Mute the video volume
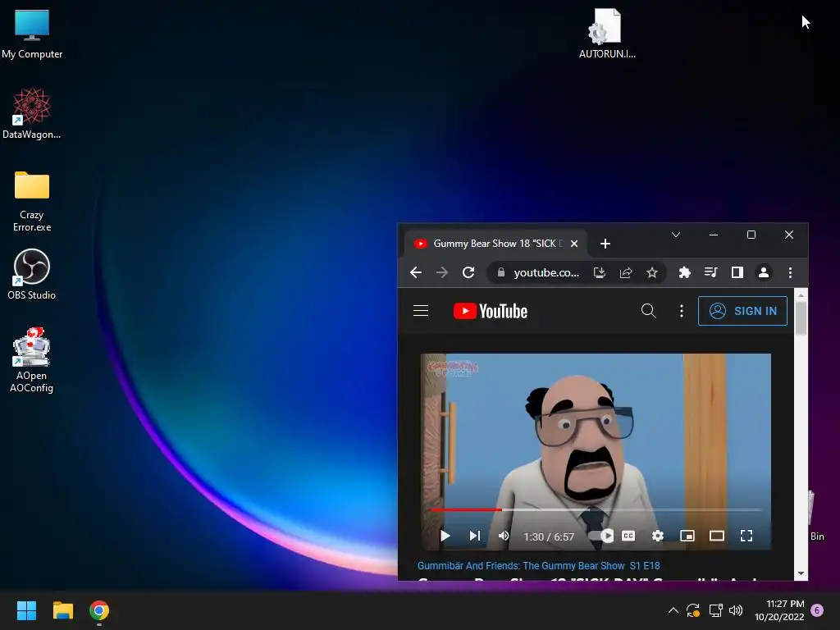The image size is (840, 630). [x=504, y=536]
